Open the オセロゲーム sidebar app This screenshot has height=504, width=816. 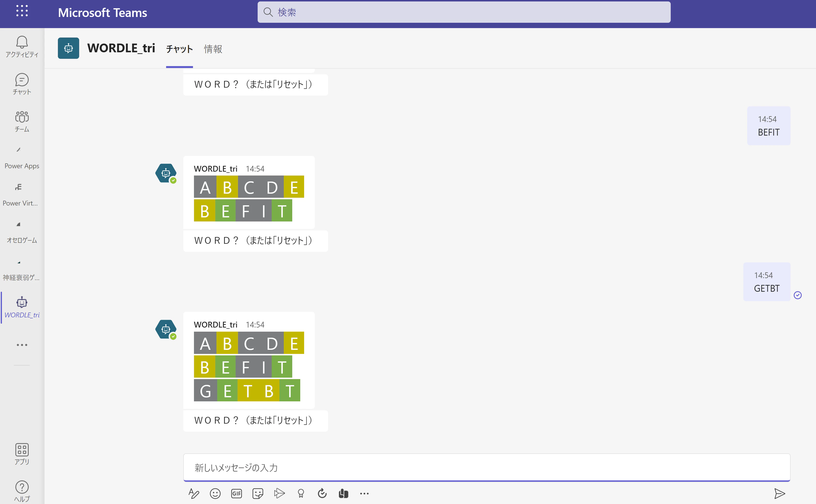pyautogui.click(x=22, y=233)
